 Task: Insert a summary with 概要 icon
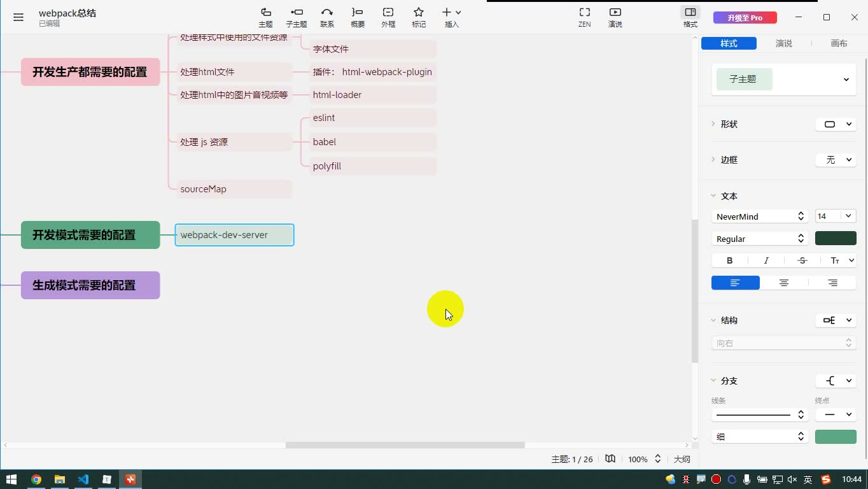tap(358, 17)
